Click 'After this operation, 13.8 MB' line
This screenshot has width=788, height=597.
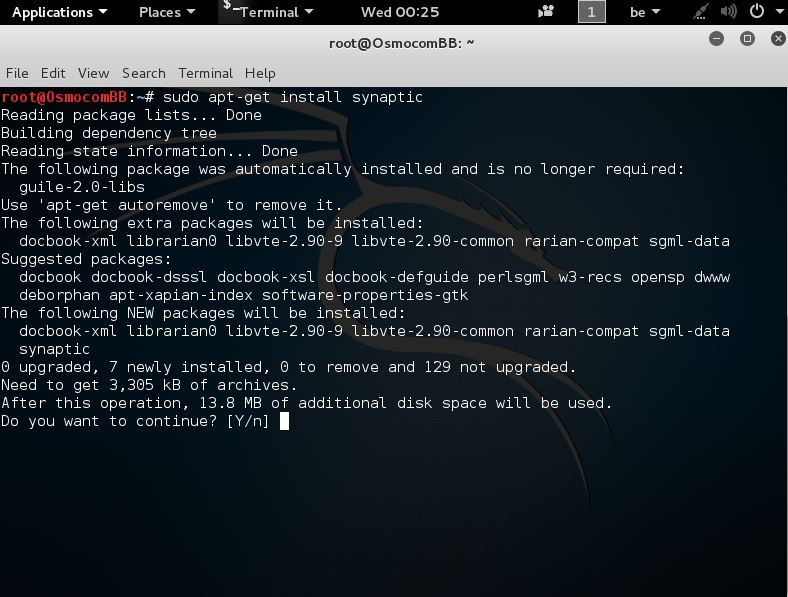coord(307,403)
